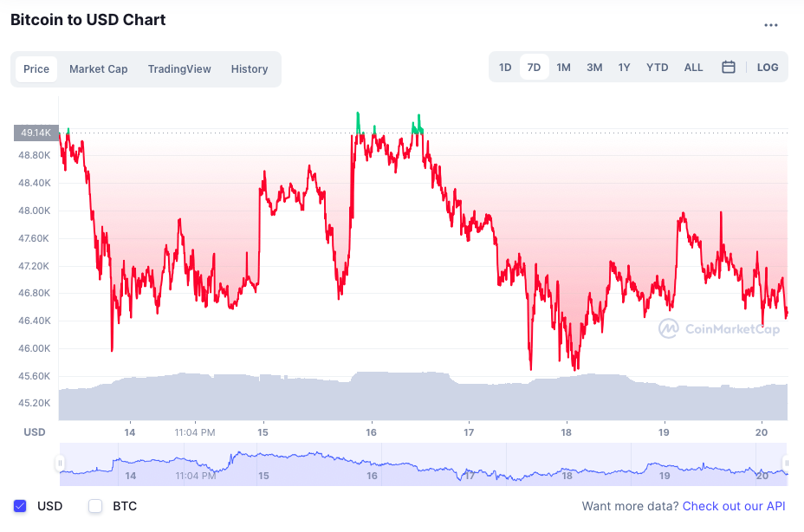Switch to the Market Cap tab
Screen dimensions: 804x532
point(98,69)
